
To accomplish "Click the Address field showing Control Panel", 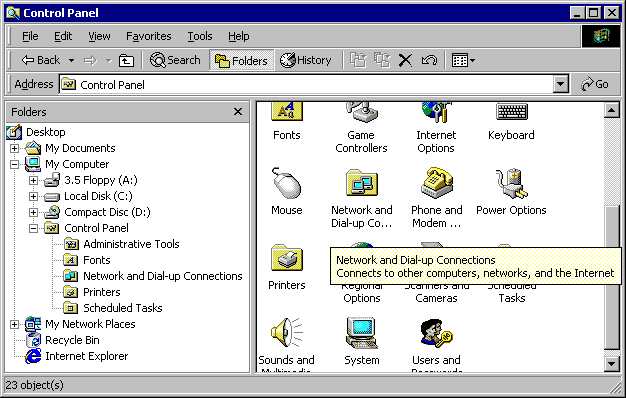I will (x=306, y=84).
